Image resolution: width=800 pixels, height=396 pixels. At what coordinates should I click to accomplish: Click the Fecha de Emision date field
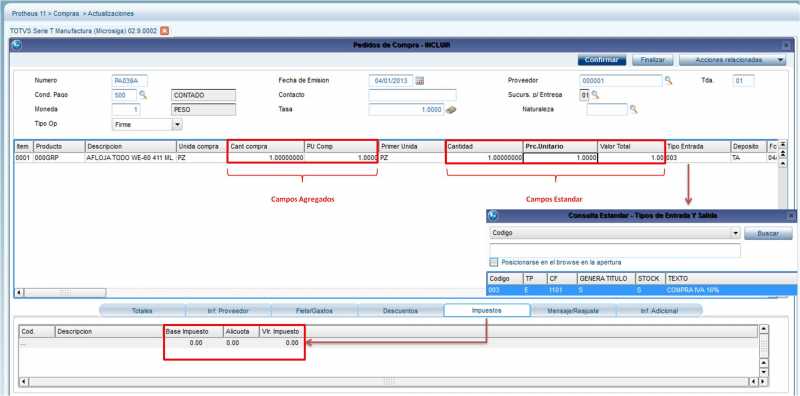pos(391,81)
